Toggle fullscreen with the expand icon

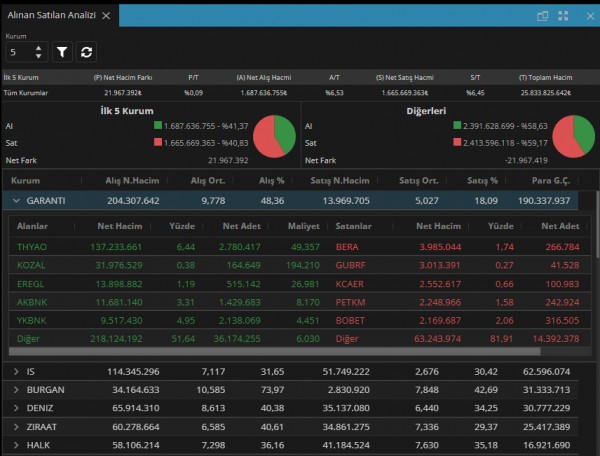563,16
